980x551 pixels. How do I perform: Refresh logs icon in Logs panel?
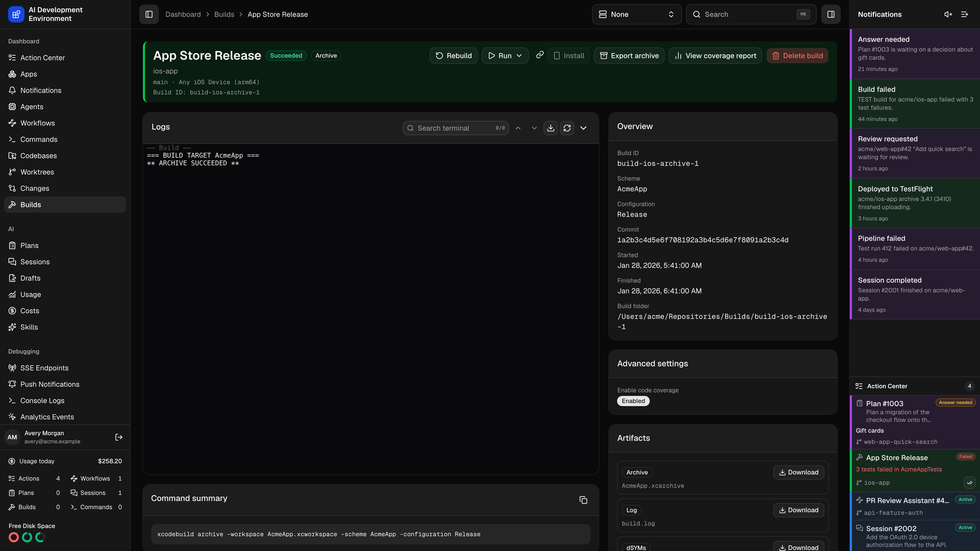[567, 128]
